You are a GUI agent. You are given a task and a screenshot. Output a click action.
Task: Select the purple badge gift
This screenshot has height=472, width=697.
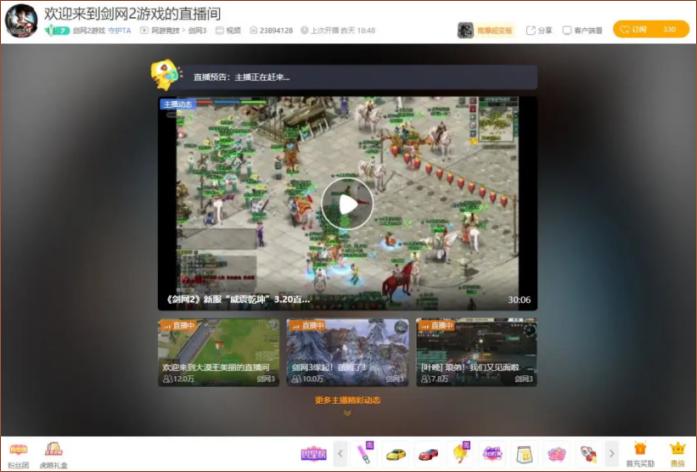click(492, 454)
